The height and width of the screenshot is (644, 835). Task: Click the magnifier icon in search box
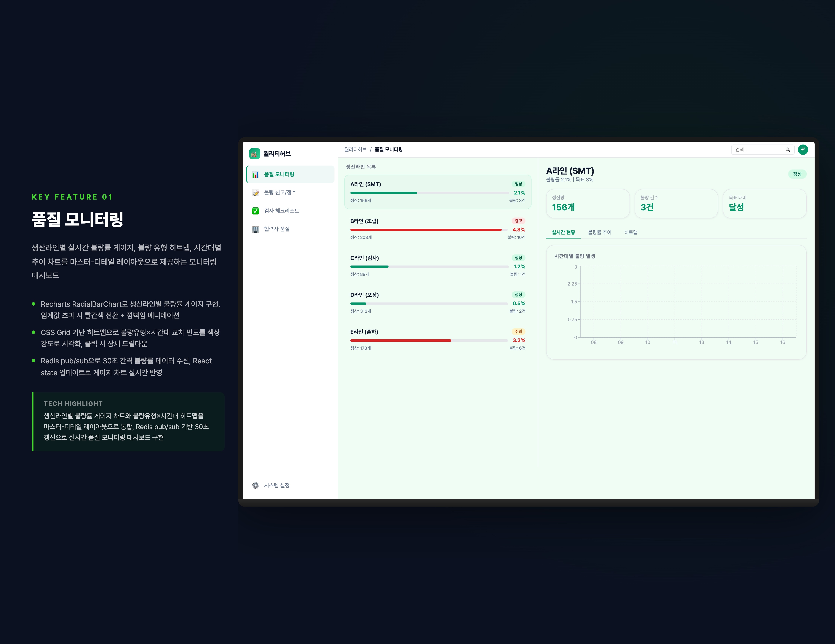(x=788, y=150)
